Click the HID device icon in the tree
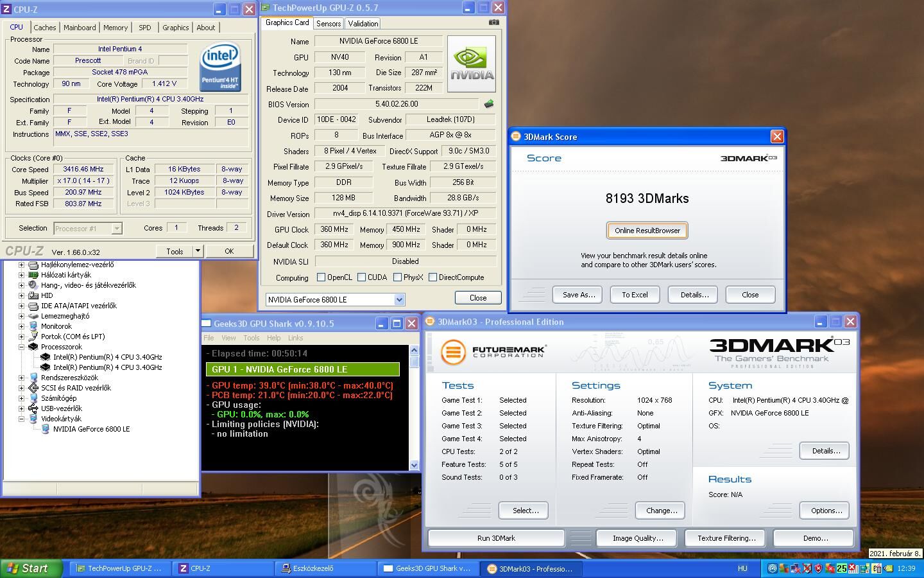924x578 pixels. click(33, 295)
